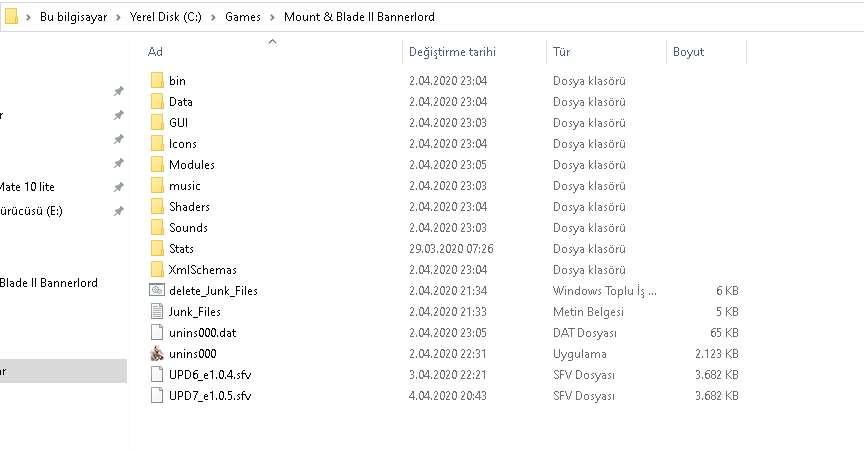This screenshot has width=864, height=450.
Task: Click date 29.03.2020 07:26 of Stats
Action: coord(451,248)
